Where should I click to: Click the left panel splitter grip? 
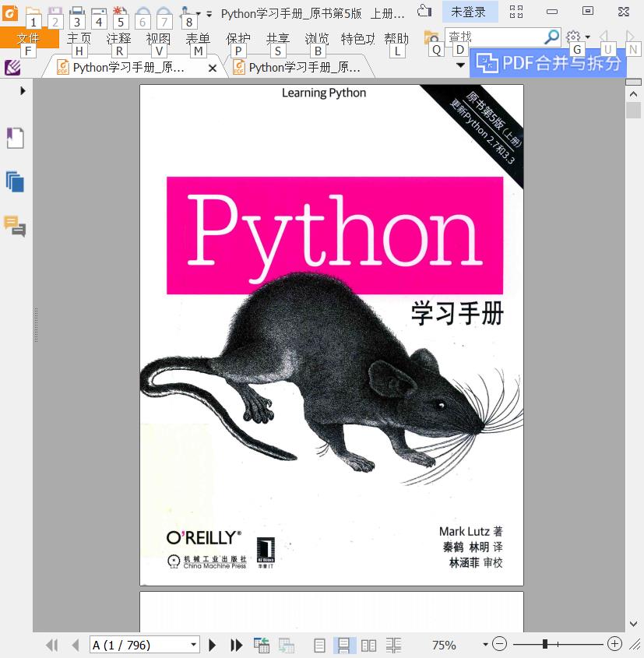[36, 325]
